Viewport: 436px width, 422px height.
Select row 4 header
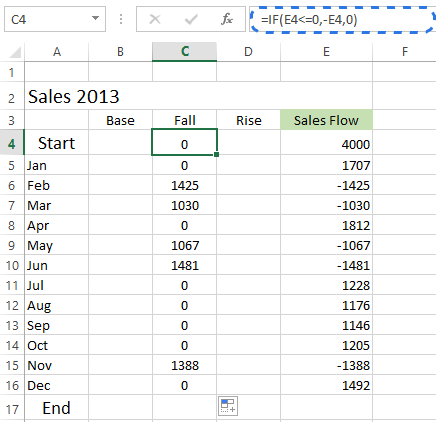pyautogui.click(x=12, y=142)
